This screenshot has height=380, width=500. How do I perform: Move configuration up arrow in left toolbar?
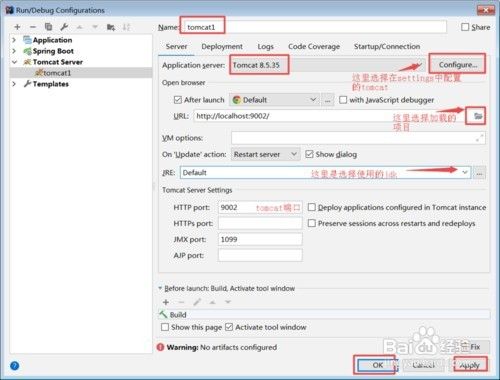coord(79,27)
